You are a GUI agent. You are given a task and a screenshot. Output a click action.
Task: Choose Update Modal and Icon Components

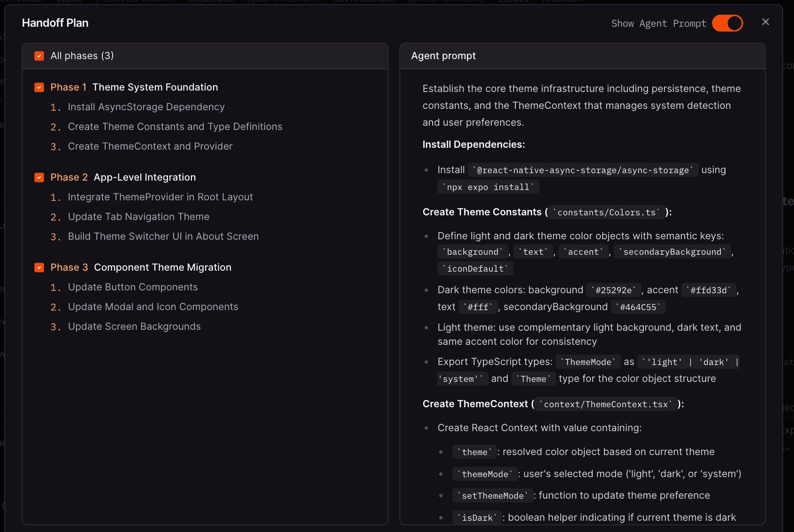coord(153,307)
